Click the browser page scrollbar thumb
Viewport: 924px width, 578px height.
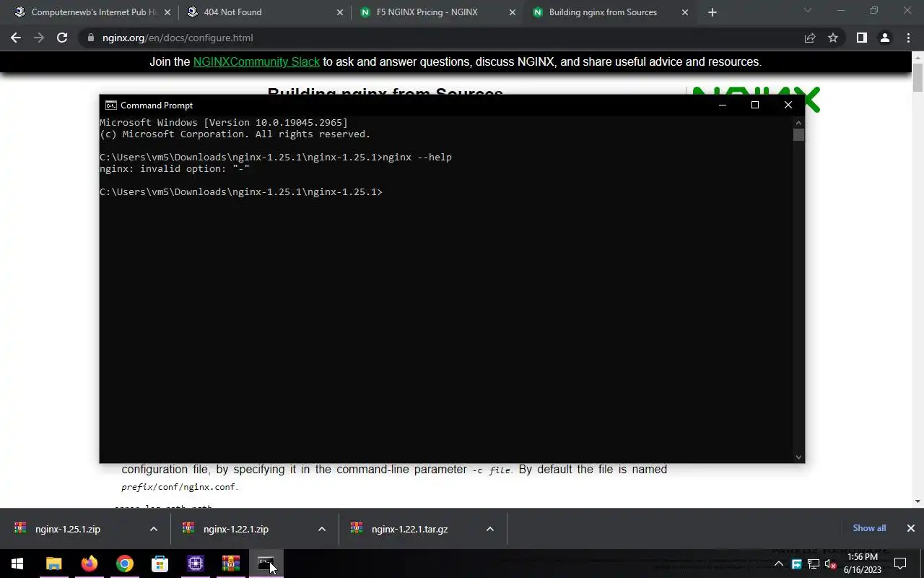(x=918, y=78)
